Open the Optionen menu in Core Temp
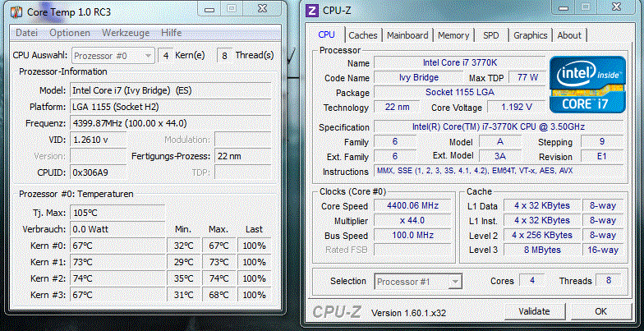The width and height of the screenshot is (644, 331). tap(70, 33)
